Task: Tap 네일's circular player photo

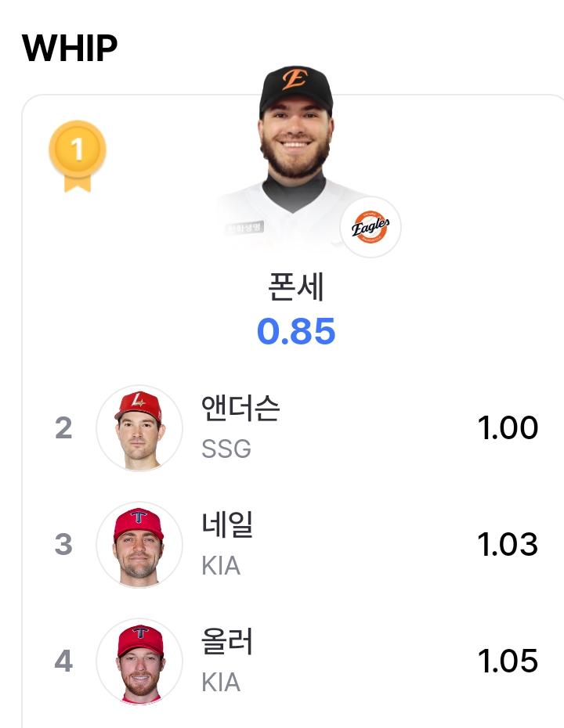Action: 139,545
